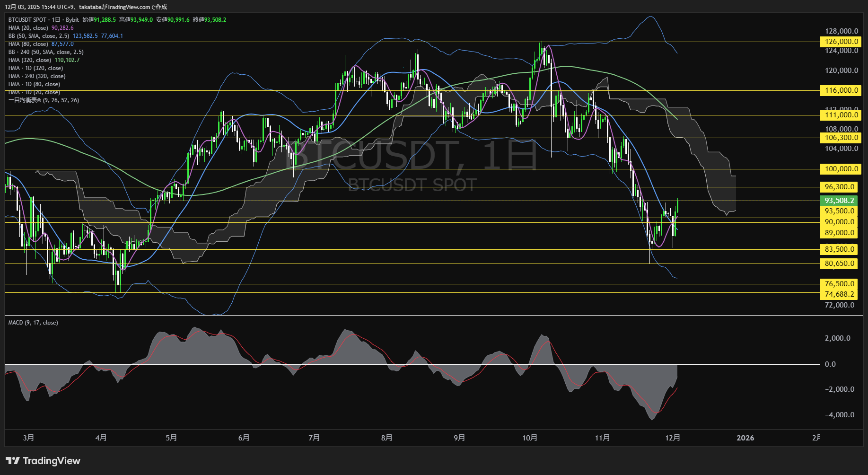Image resolution: width=868 pixels, height=475 pixels.
Task: Click the MACD (9, 17, close) pane label
Action: pyautogui.click(x=33, y=323)
